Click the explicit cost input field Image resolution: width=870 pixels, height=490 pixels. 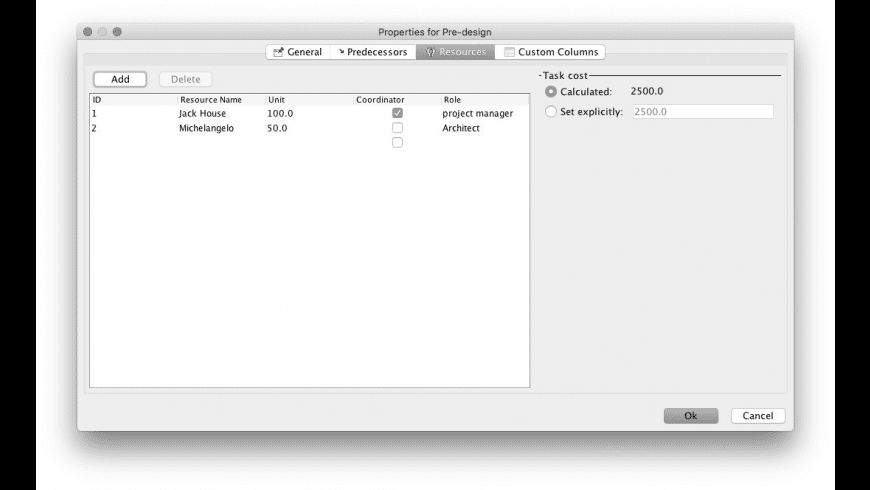point(703,112)
